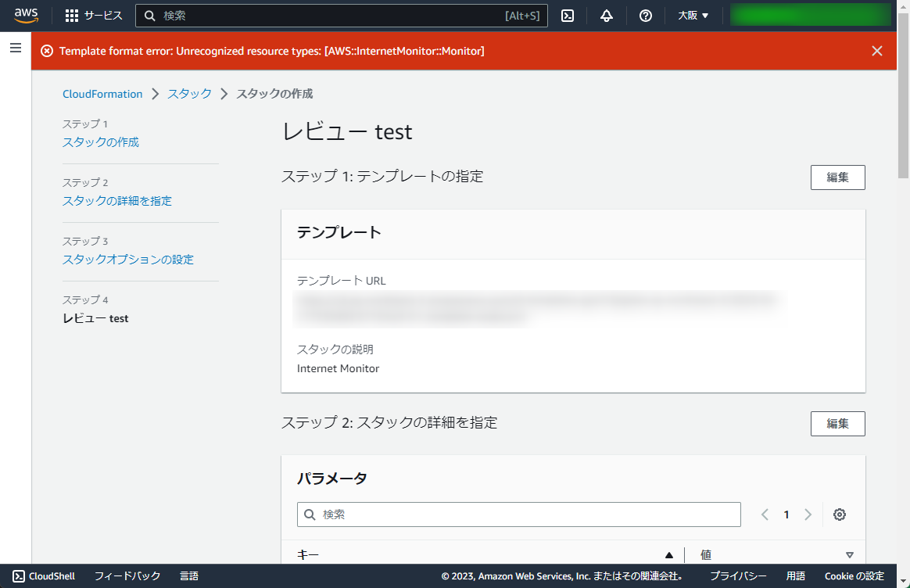
Task: Dismiss the template format error banner
Action: [876, 51]
